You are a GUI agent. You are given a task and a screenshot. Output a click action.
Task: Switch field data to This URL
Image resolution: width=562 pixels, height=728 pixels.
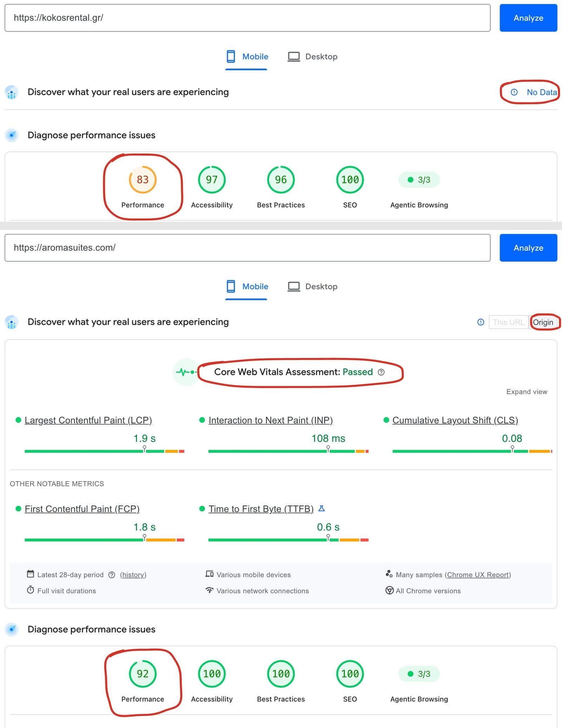coord(508,322)
